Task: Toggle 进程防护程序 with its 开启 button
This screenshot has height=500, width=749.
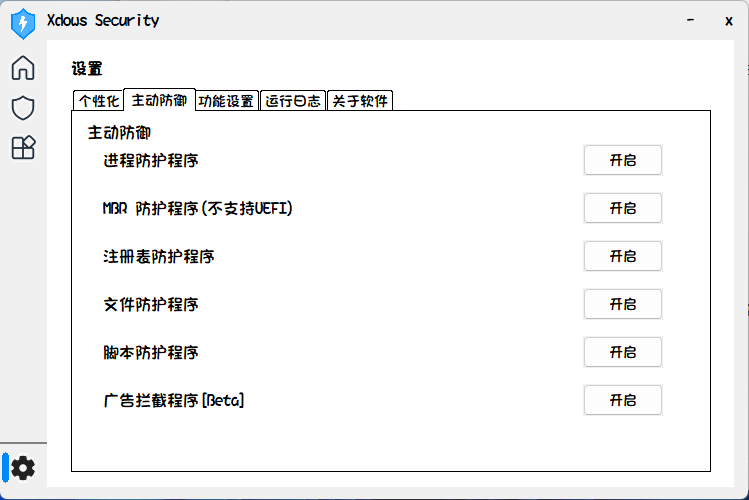Action: (x=622, y=160)
